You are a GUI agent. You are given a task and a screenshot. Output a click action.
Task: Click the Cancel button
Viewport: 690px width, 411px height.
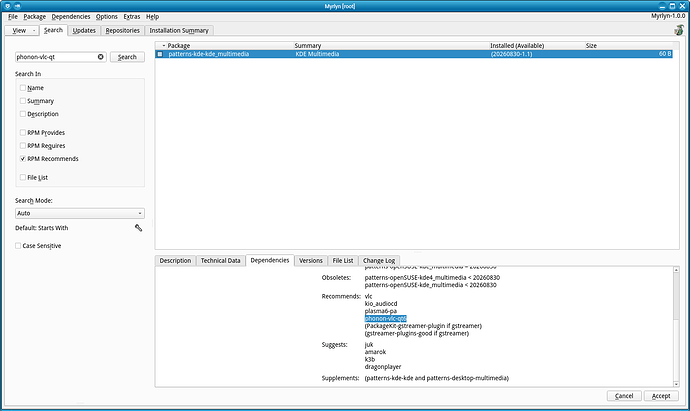tap(624, 396)
